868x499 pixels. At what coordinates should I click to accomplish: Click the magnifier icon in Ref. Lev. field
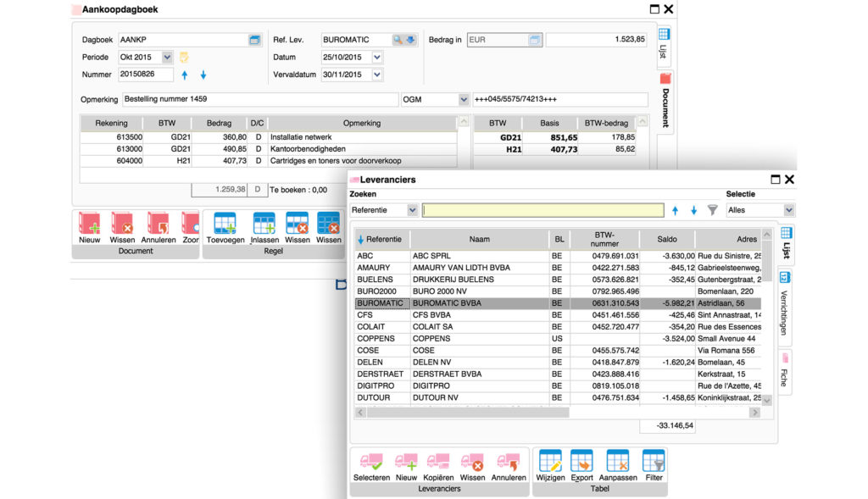[x=398, y=40]
